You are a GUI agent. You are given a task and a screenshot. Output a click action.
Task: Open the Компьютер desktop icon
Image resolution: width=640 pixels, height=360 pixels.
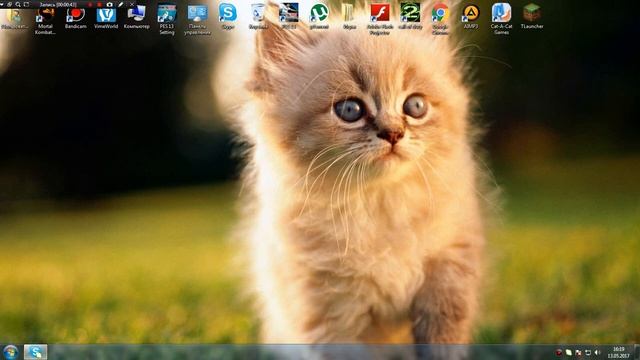136,18
